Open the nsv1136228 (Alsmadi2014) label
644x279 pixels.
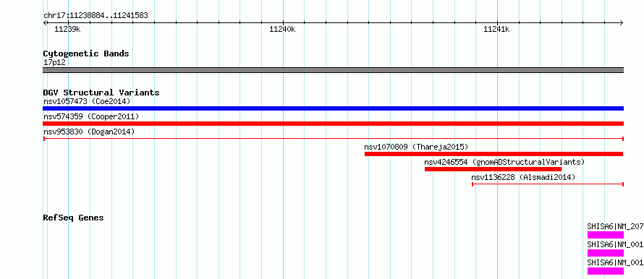[523, 177]
